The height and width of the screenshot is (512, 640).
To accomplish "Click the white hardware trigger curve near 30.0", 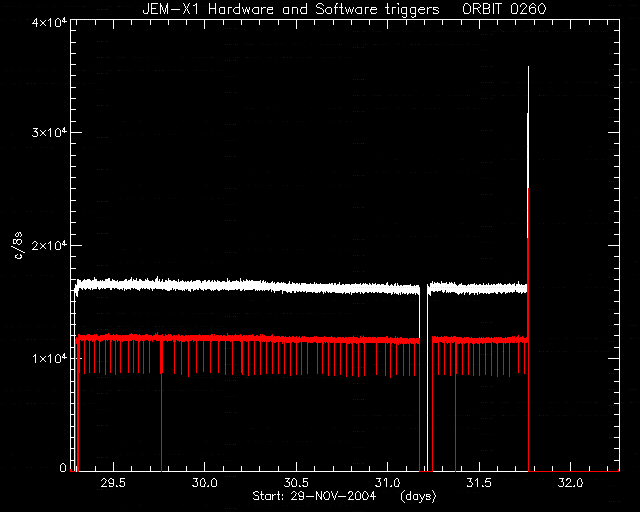I will tap(204, 285).
